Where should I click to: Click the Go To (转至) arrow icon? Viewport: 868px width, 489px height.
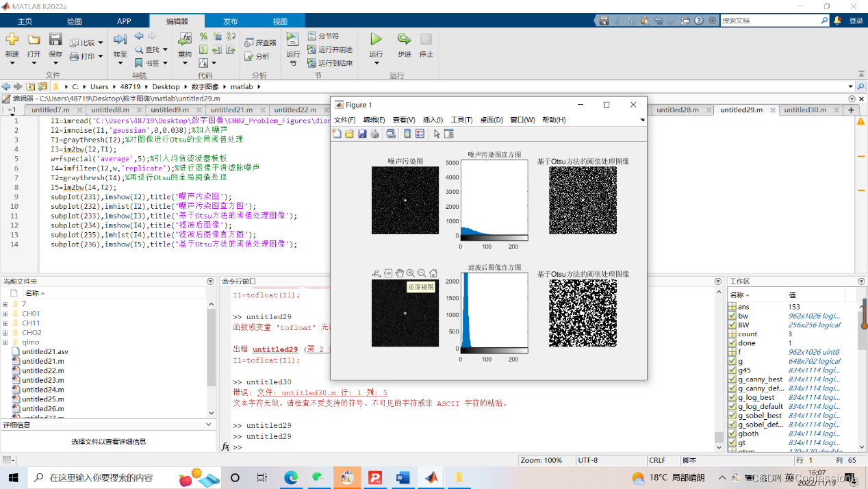120,40
